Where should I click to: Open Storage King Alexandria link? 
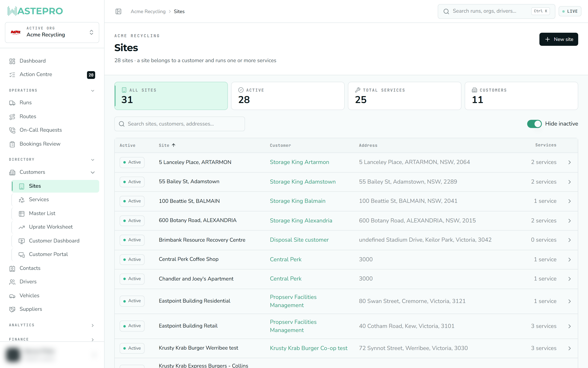(x=301, y=221)
